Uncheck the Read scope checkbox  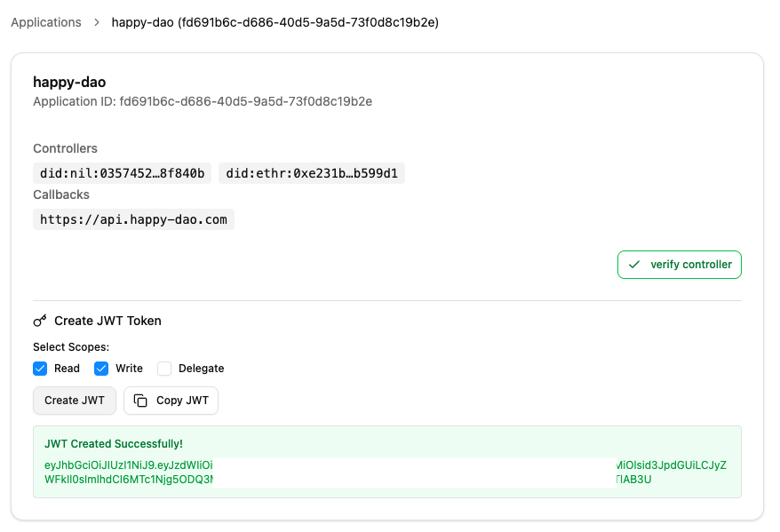pyautogui.click(x=40, y=369)
